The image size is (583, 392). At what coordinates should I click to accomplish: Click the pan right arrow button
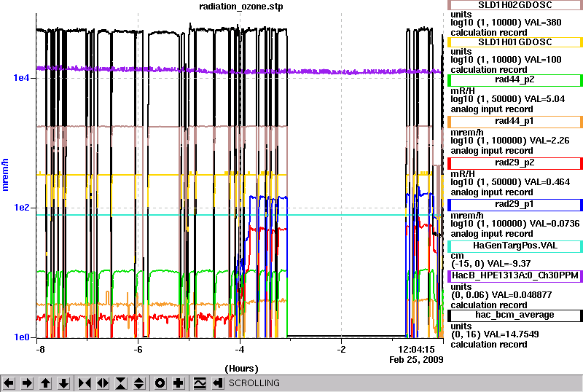point(27,383)
